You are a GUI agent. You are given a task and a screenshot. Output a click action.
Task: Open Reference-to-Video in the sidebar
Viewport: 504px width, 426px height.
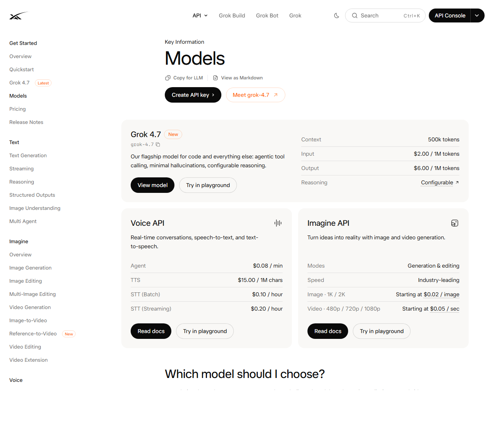33,334
